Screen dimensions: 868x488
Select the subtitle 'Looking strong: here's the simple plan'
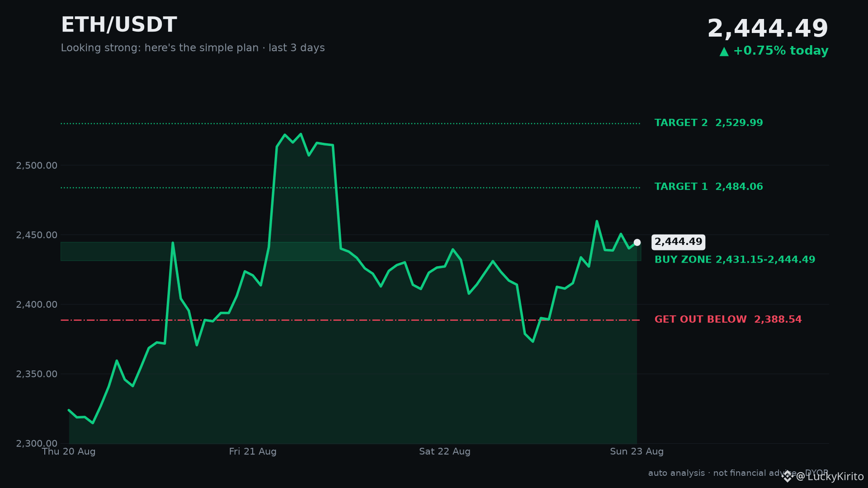click(160, 48)
